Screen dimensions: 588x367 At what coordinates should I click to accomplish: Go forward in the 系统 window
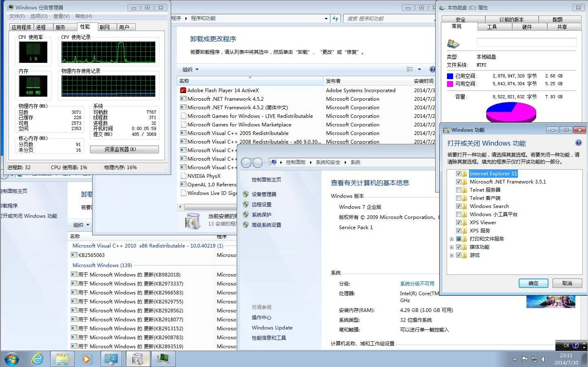pyautogui.click(x=258, y=163)
